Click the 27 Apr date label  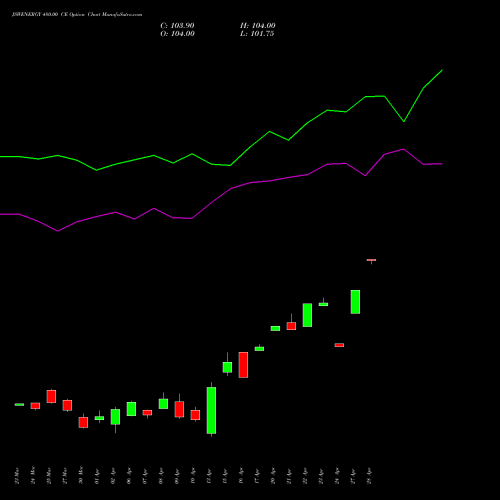tap(353, 476)
